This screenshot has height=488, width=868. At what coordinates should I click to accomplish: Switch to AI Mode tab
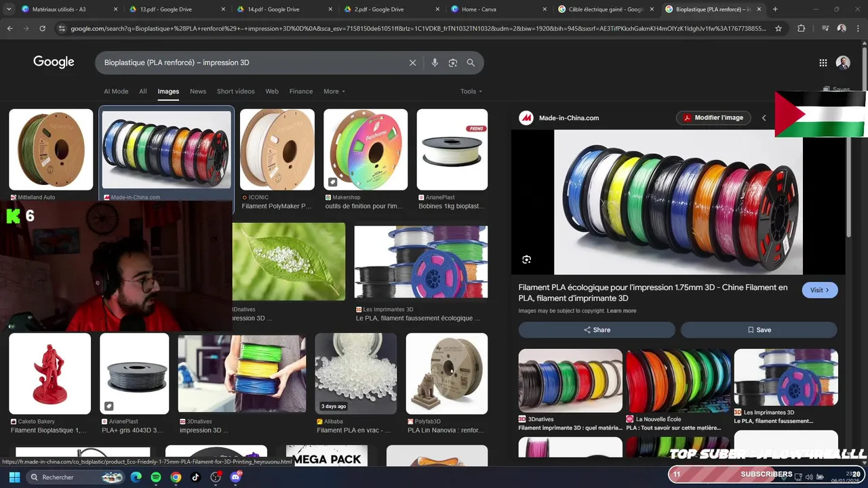click(116, 91)
